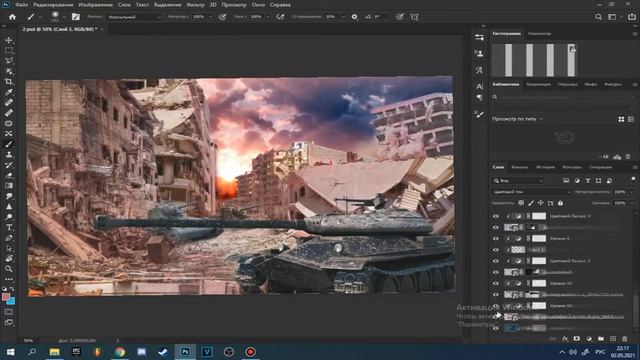
Task: Switch to the Каналы tab
Action: [x=519, y=167]
